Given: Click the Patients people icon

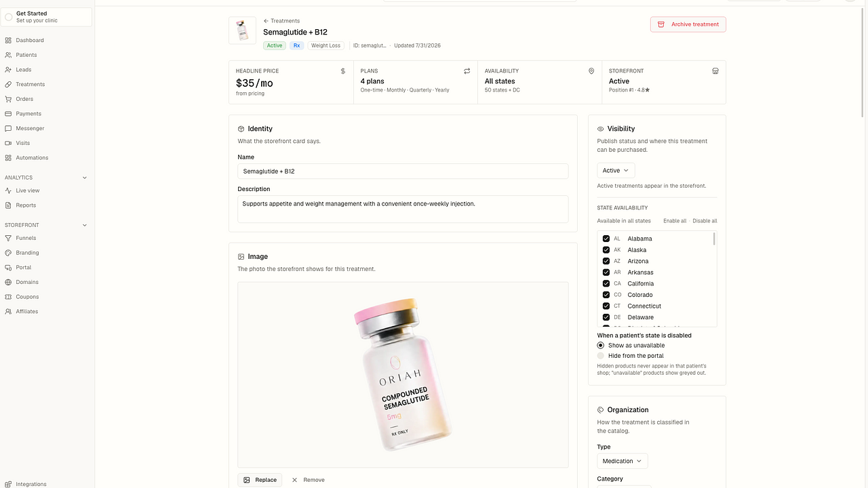Looking at the screenshot, I should click(x=8, y=55).
